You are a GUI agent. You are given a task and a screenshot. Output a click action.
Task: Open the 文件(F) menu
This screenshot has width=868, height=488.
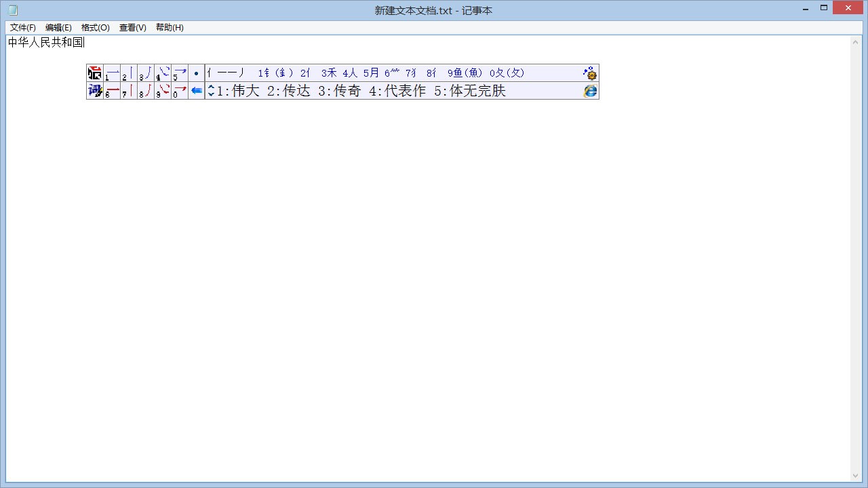click(x=22, y=27)
